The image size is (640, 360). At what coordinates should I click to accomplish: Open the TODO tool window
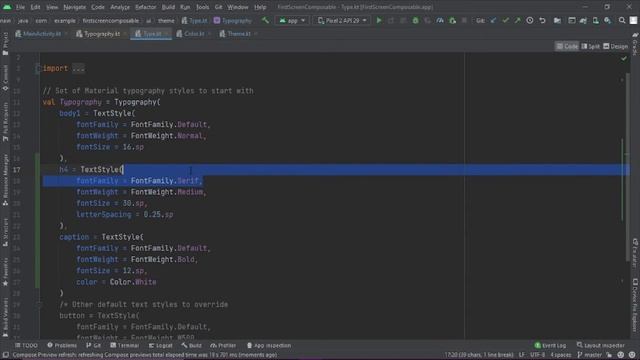coord(27,346)
